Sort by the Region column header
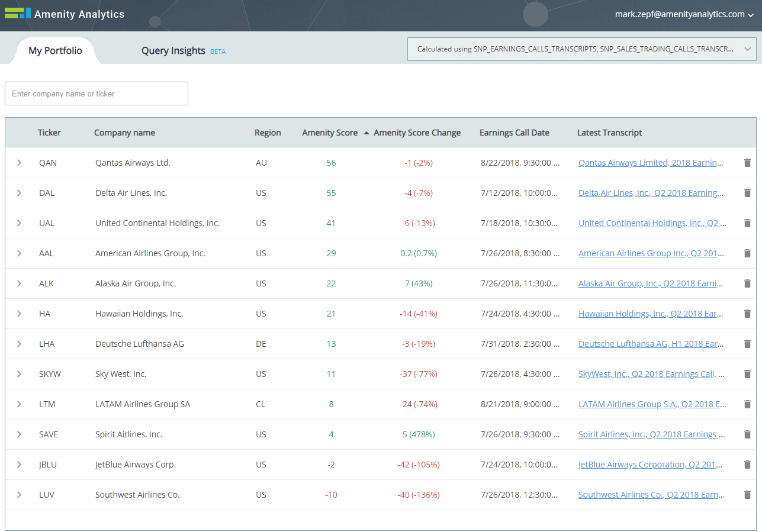This screenshot has width=762, height=532. pos(268,133)
